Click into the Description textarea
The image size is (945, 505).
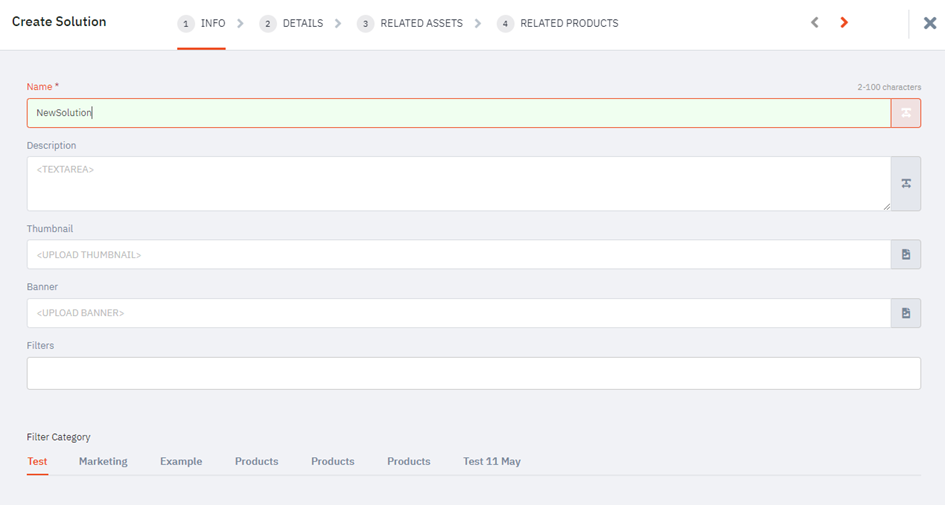point(459,184)
